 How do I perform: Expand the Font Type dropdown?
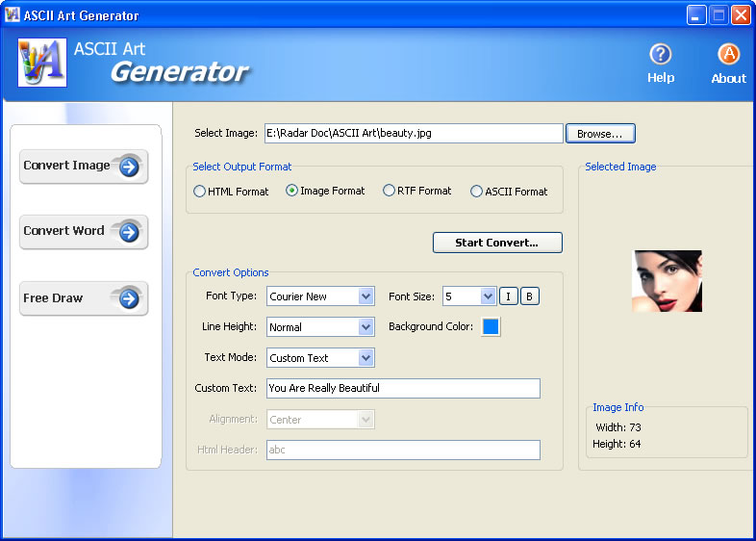[365, 296]
